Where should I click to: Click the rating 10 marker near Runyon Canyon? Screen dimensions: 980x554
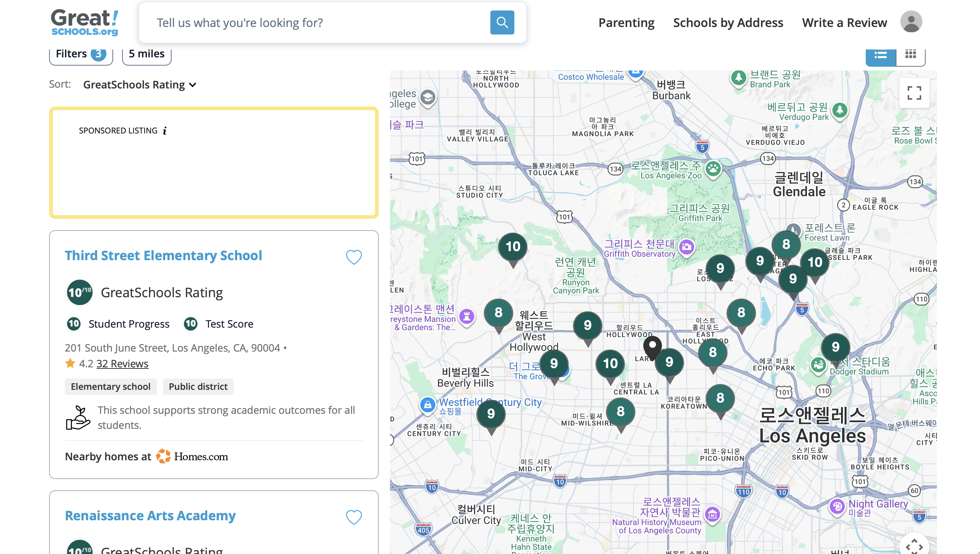click(513, 247)
